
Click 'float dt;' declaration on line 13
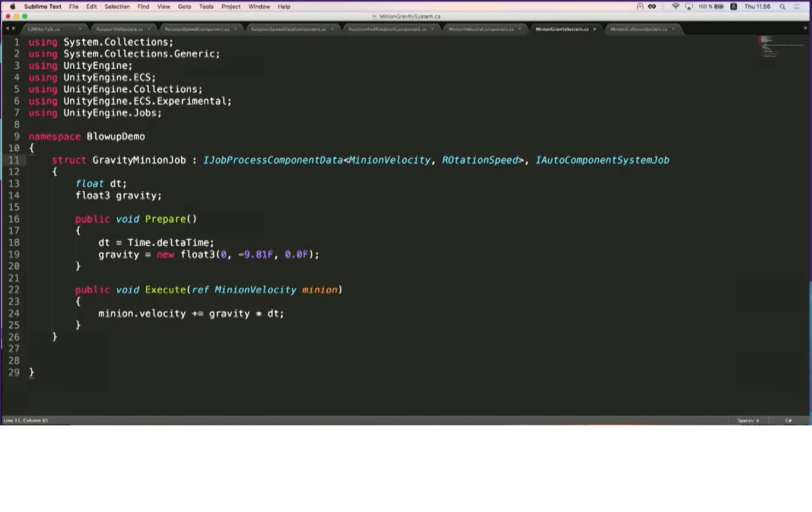pyautogui.click(x=101, y=184)
